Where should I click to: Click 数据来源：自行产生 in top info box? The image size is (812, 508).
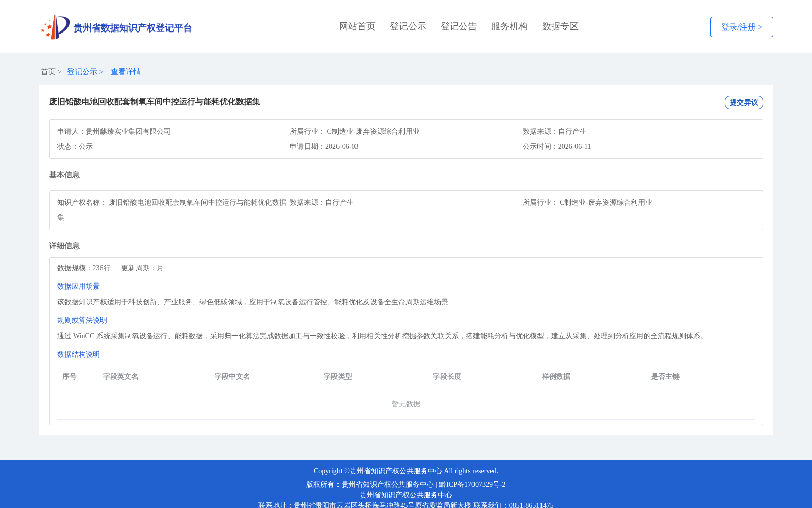(555, 131)
